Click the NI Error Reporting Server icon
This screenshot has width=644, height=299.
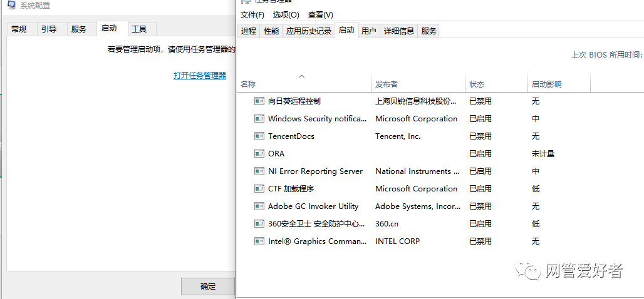(x=259, y=171)
